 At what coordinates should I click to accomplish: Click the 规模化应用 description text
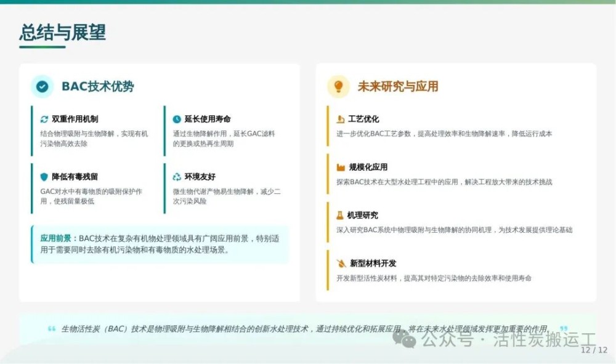coord(444,182)
